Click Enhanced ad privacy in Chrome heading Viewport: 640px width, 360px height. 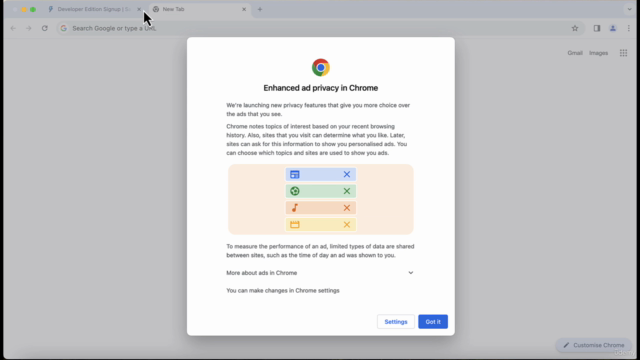click(x=320, y=88)
